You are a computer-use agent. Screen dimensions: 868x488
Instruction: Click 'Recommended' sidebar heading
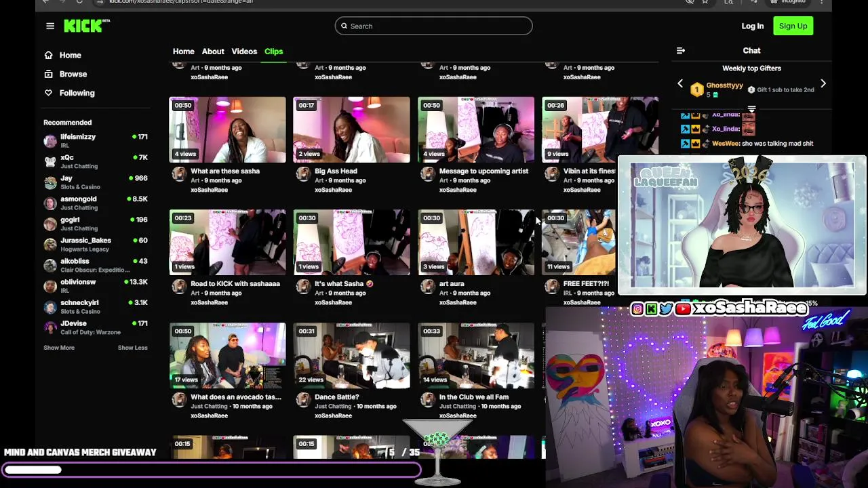[x=67, y=123]
